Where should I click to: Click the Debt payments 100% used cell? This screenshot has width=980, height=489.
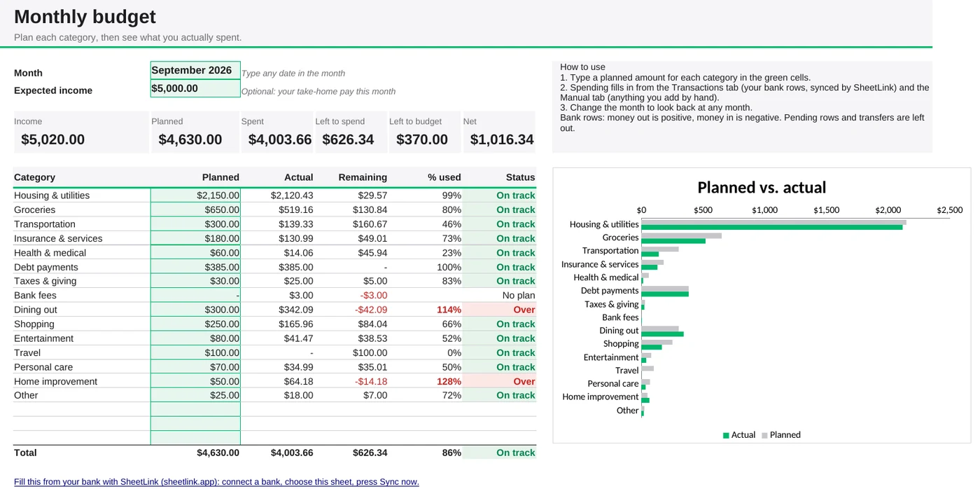pos(449,267)
